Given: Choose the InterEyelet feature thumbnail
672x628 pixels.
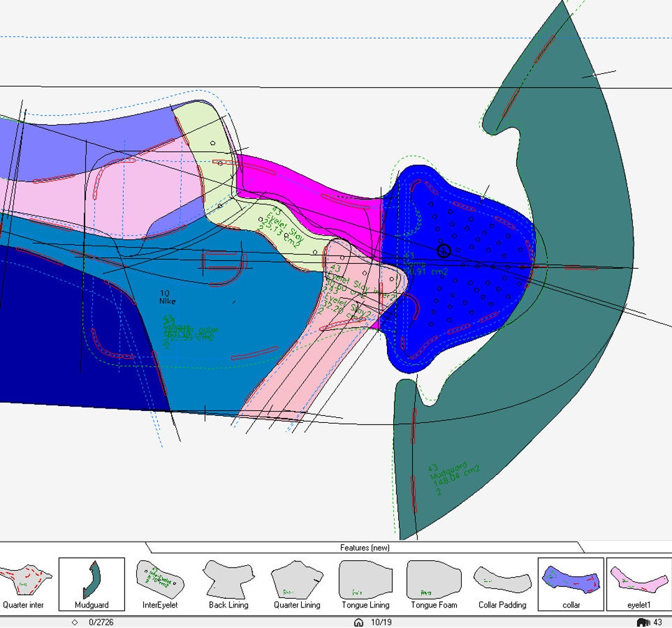Looking at the screenshot, I should [160, 584].
